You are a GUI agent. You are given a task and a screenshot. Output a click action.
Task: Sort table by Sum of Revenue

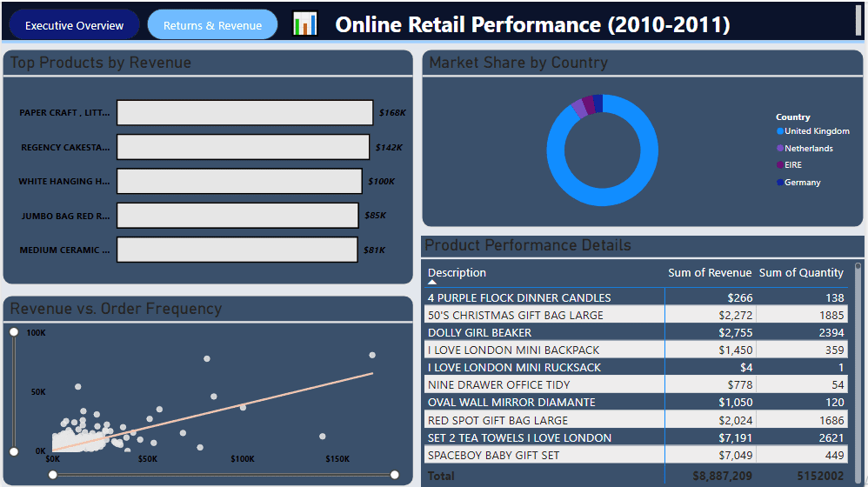tap(710, 272)
